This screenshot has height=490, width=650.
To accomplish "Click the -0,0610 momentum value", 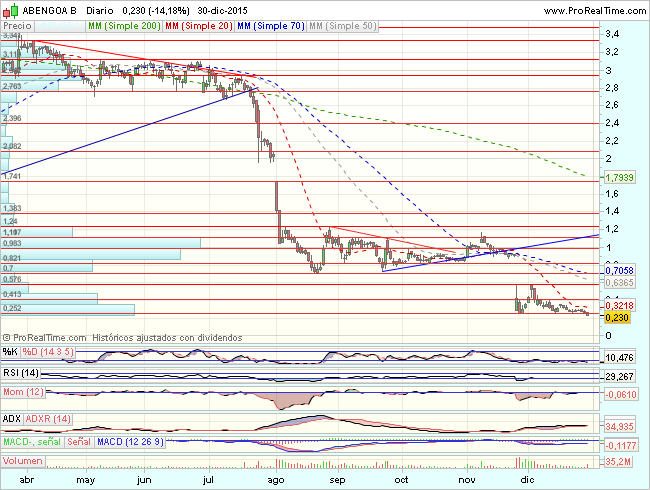I will (x=621, y=394).
